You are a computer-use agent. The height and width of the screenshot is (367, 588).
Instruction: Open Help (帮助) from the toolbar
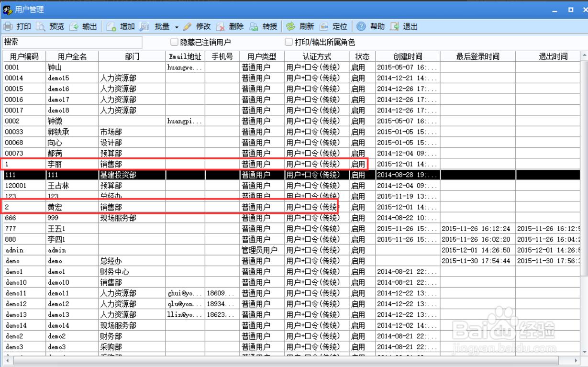[361, 26]
